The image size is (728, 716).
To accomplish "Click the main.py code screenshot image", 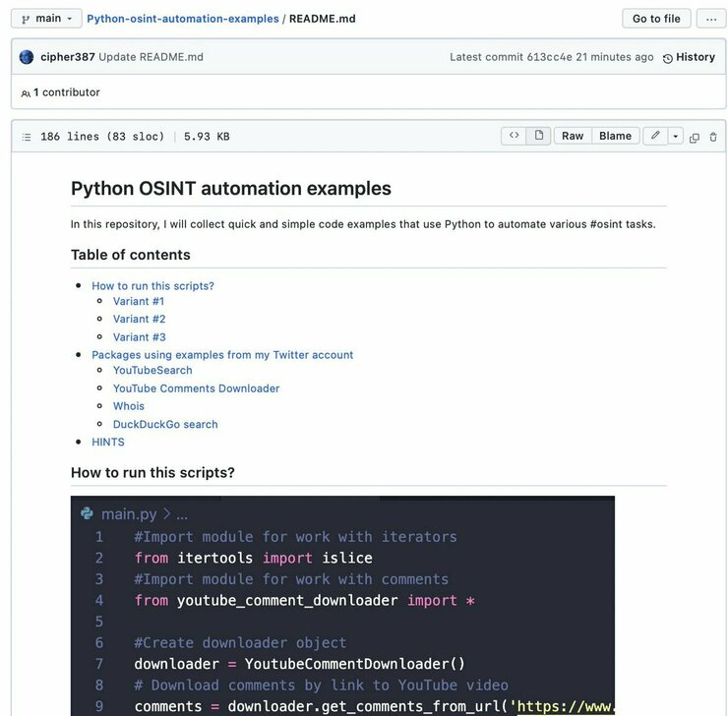I will pos(342,606).
